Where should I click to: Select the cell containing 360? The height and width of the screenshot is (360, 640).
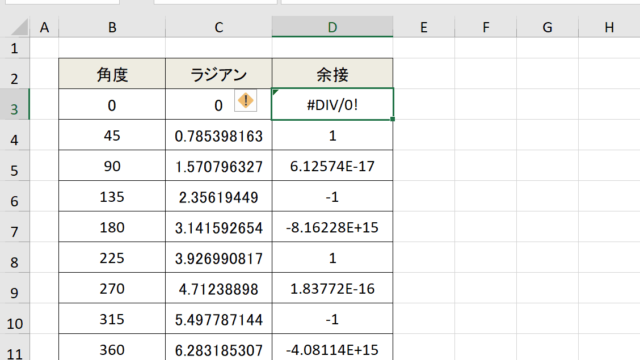pyautogui.click(x=112, y=348)
